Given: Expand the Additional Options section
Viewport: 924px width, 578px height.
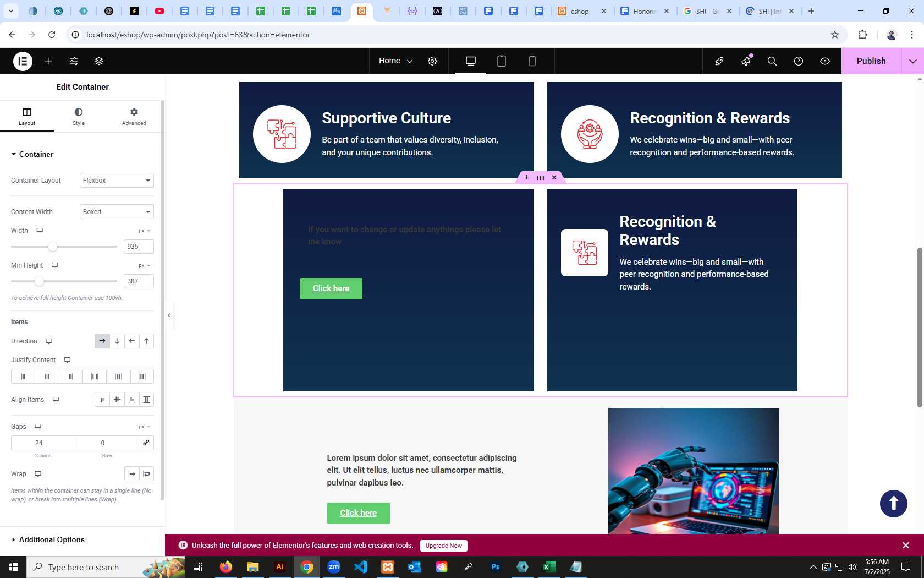Looking at the screenshot, I should pos(48,539).
